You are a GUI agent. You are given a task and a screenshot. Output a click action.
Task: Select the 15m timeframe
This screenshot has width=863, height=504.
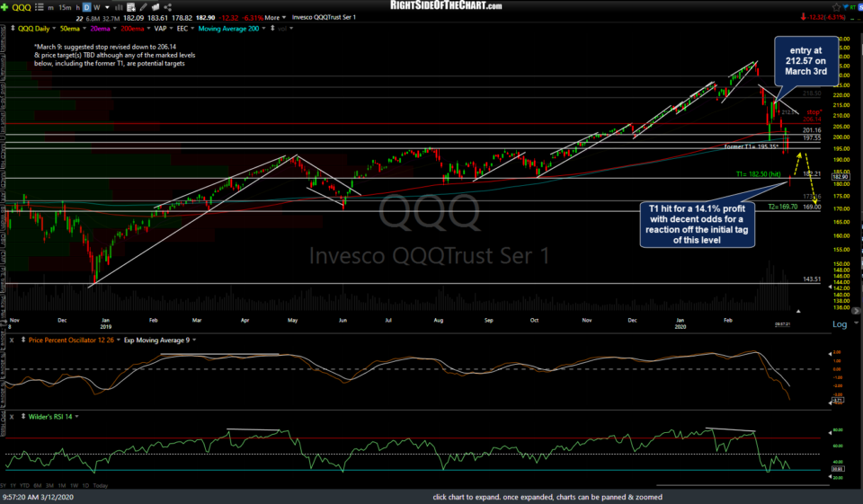coord(65,7)
